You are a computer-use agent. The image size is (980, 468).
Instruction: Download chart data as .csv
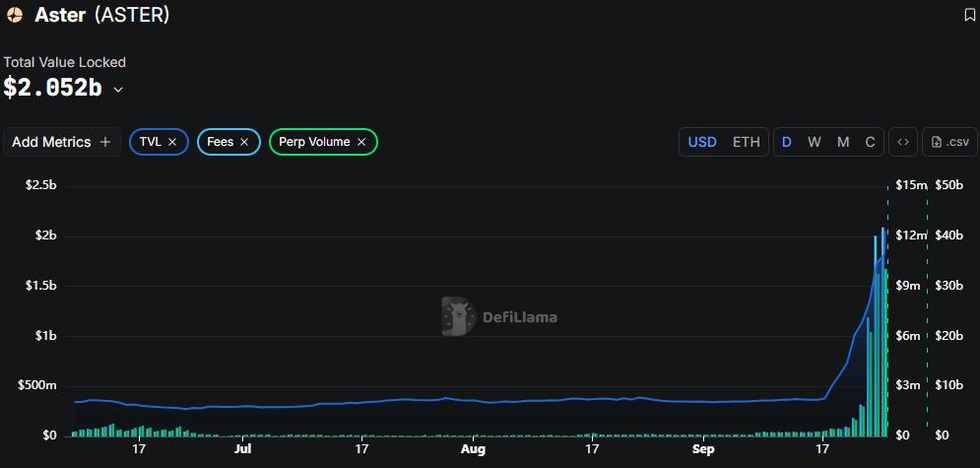click(x=949, y=142)
